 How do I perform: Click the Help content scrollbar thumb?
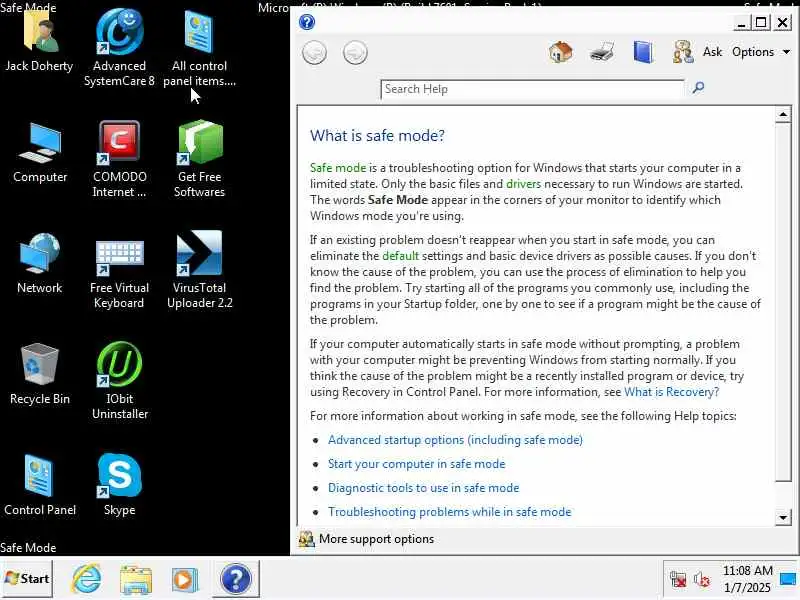783,303
